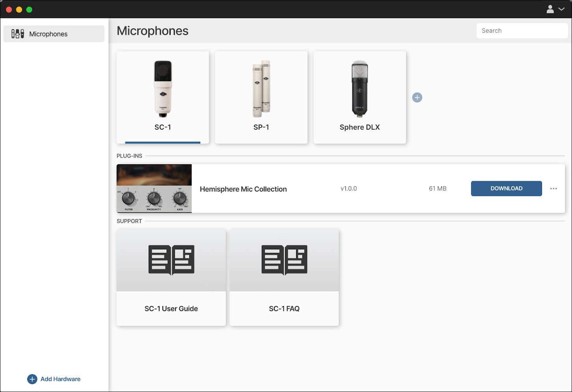Open the SC-1 FAQ card
The width and height of the screenshot is (572, 392).
coord(284,278)
